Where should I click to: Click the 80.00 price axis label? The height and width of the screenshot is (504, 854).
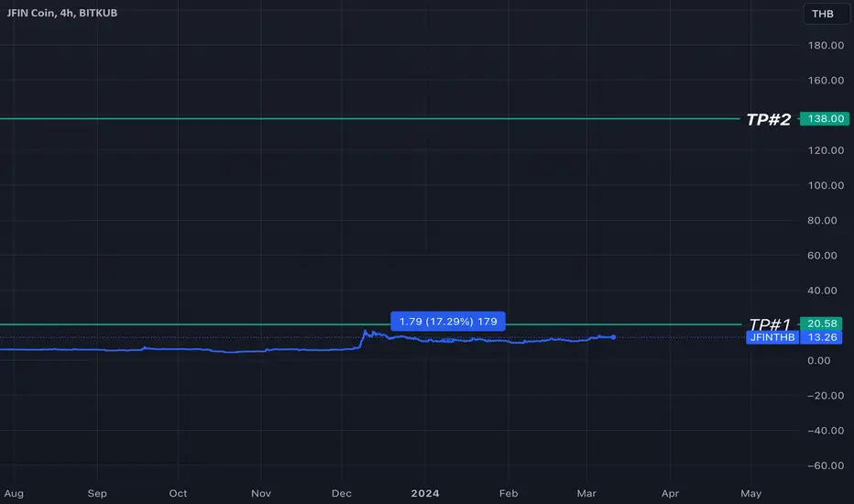click(x=822, y=221)
